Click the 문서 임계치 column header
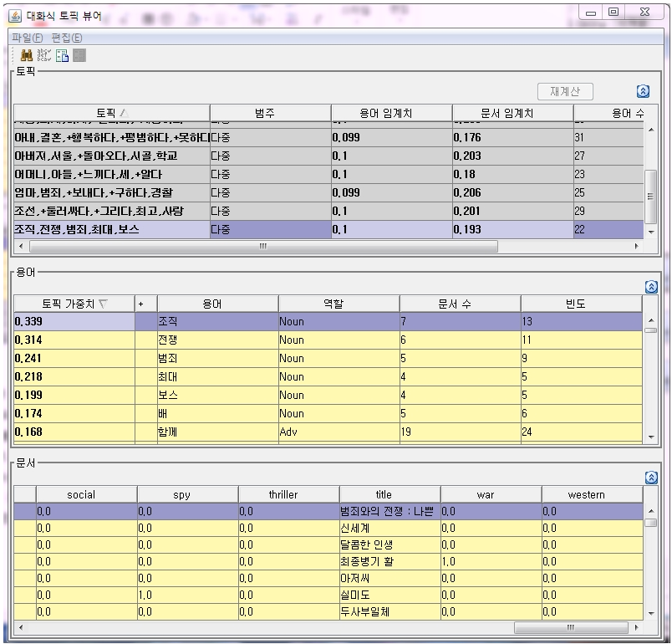 tap(513, 113)
